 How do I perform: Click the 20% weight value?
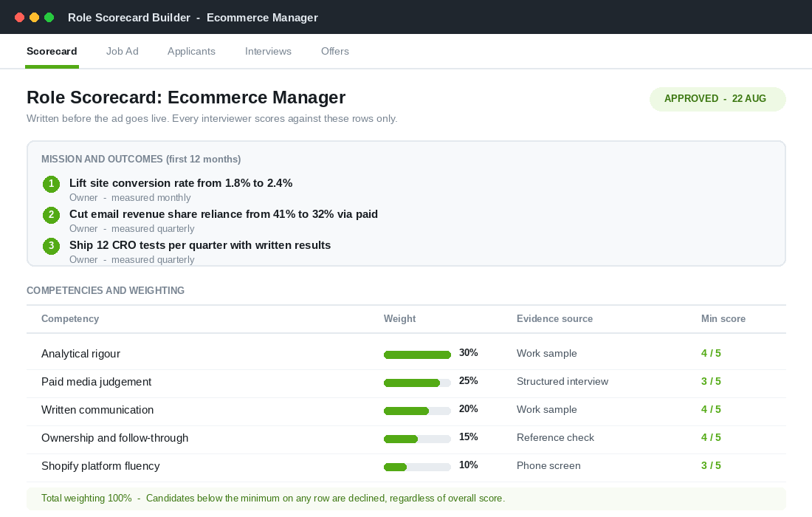coord(468,408)
